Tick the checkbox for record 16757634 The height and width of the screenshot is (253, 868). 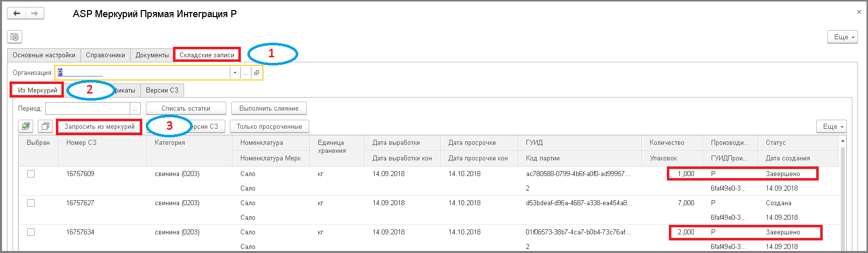click(31, 232)
